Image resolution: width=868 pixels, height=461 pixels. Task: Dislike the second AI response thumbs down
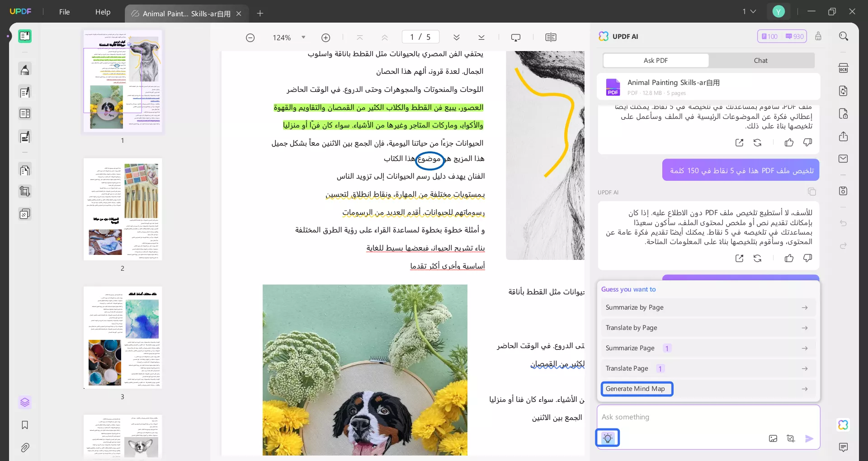[807, 259]
